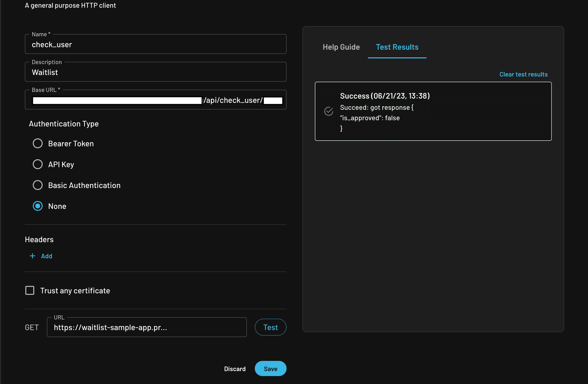
Task: Select the None authentication option
Action: [38, 206]
